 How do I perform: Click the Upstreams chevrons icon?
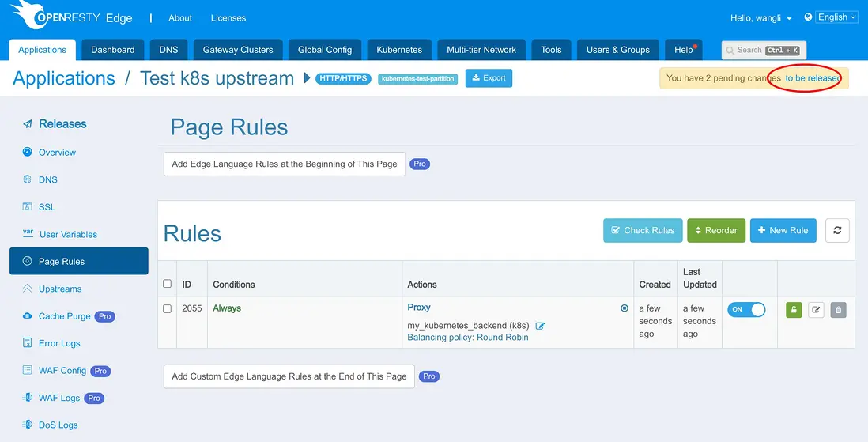[x=27, y=289]
